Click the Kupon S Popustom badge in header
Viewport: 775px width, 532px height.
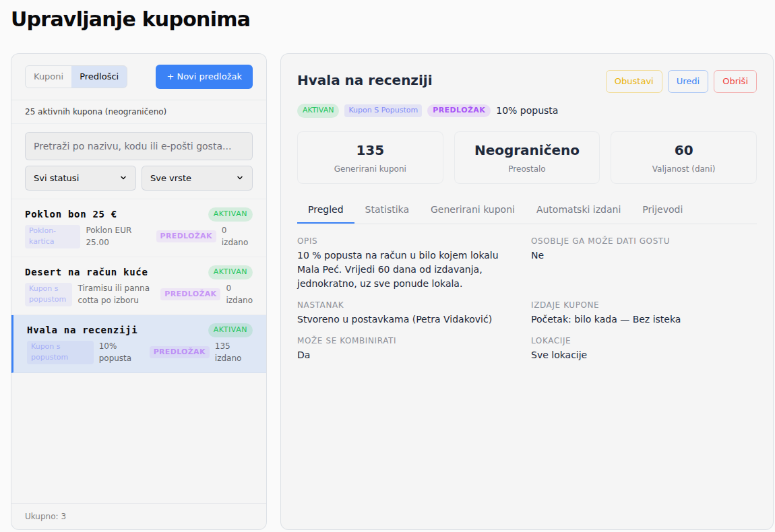pyautogui.click(x=383, y=110)
